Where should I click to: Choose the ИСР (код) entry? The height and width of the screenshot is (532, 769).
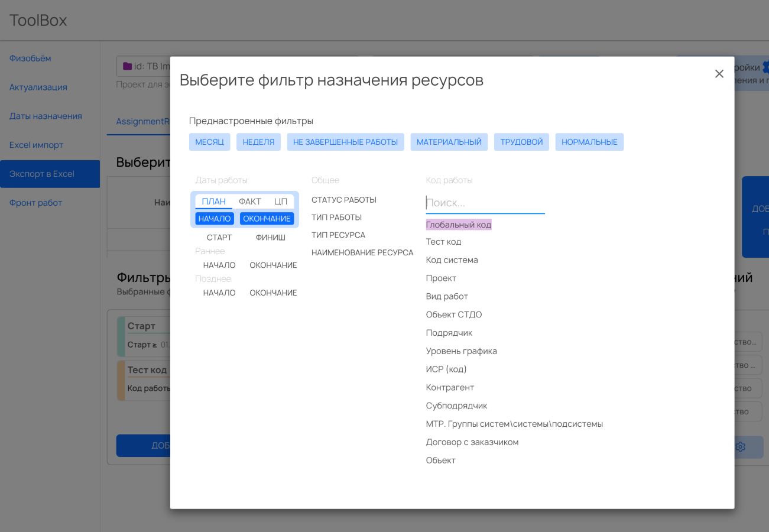446,369
